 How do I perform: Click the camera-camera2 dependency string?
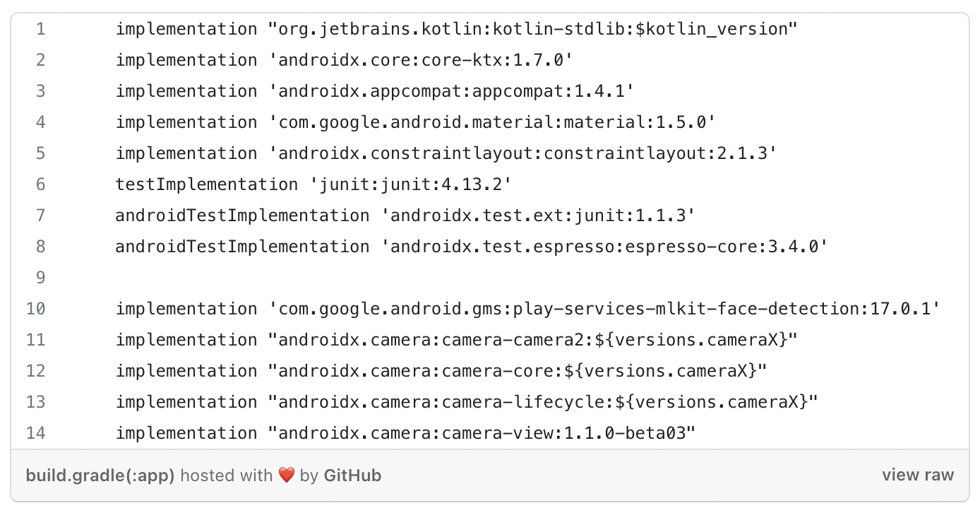[x=533, y=340]
